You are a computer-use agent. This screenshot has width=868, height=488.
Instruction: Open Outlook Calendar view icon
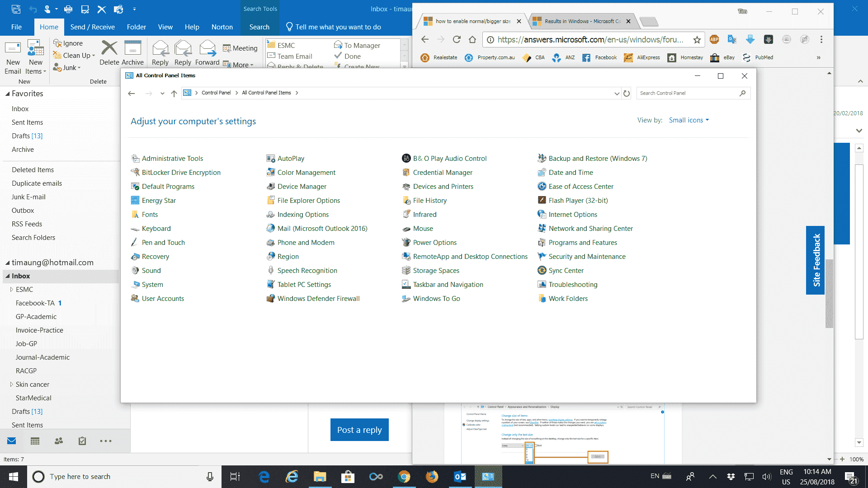click(35, 441)
